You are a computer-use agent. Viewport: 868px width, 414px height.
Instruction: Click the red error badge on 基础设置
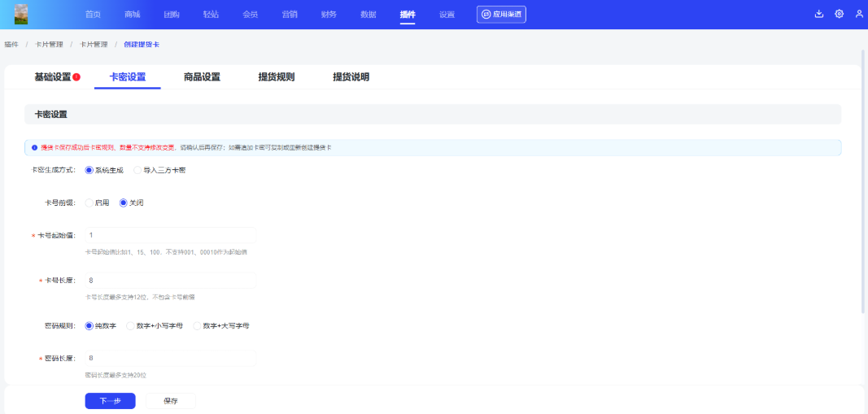coord(76,77)
